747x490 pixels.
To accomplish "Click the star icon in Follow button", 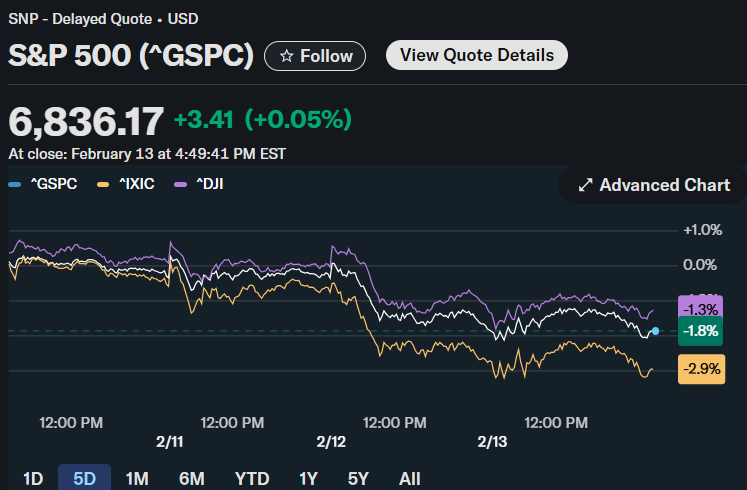I will (286, 56).
